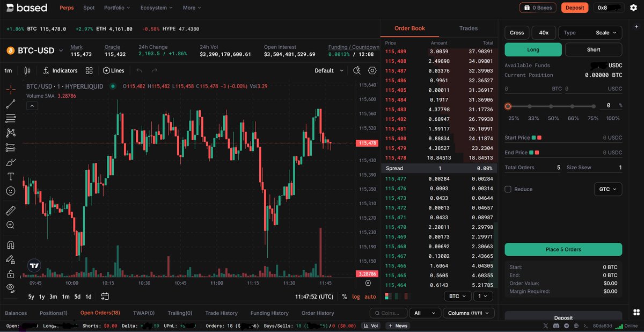Click the Bitcoin coin icon next to BTC-USD
The width and height of the screenshot is (644, 332).
10,50
